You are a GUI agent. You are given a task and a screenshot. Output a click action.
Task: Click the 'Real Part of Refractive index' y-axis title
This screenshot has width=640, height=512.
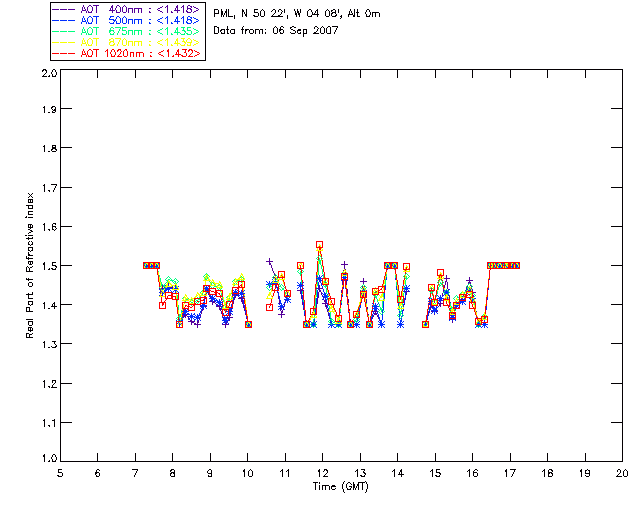(x=29, y=265)
